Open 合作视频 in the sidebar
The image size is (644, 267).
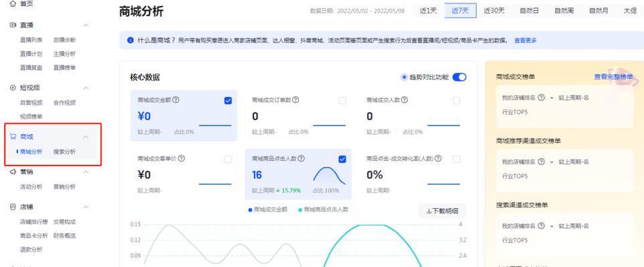pos(64,103)
